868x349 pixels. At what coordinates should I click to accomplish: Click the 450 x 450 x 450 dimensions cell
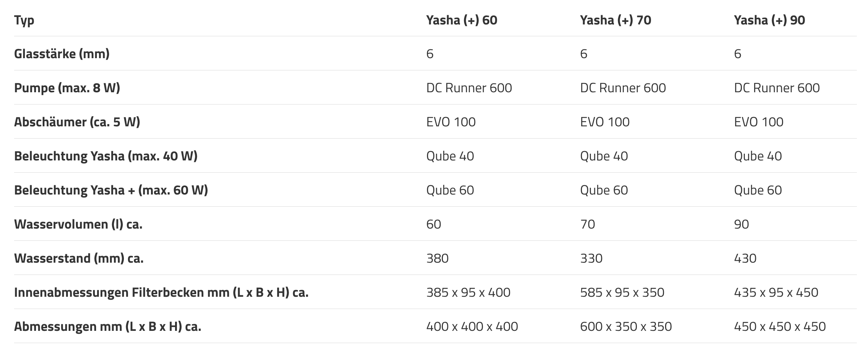780,327
